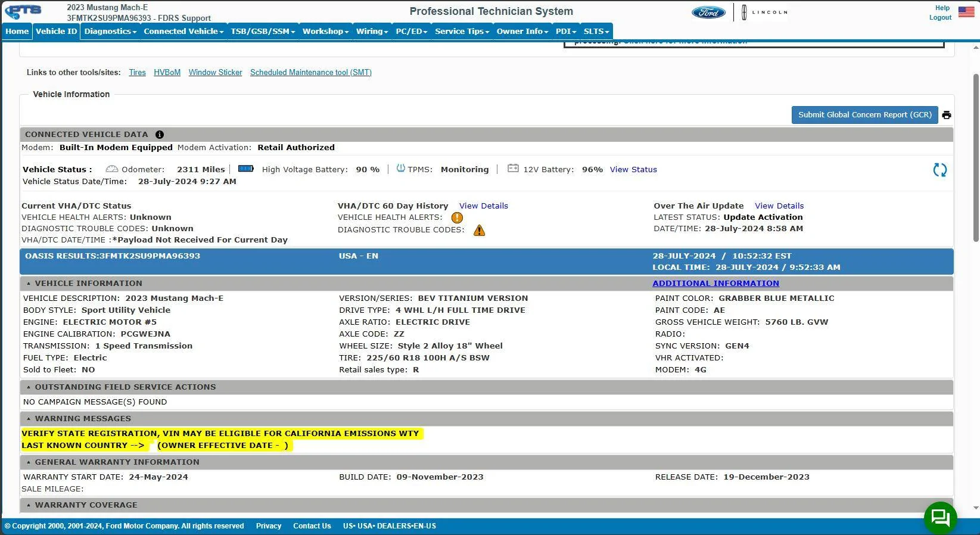980x535 pixels.
Task: Open the Connected Vehicle Data info icon
Action: click(x=159, y=135)
